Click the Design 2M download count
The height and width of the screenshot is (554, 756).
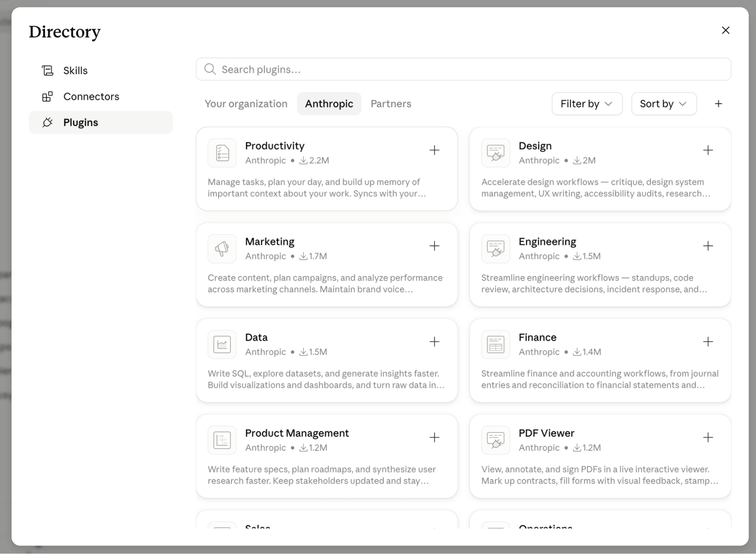(584, 160)
